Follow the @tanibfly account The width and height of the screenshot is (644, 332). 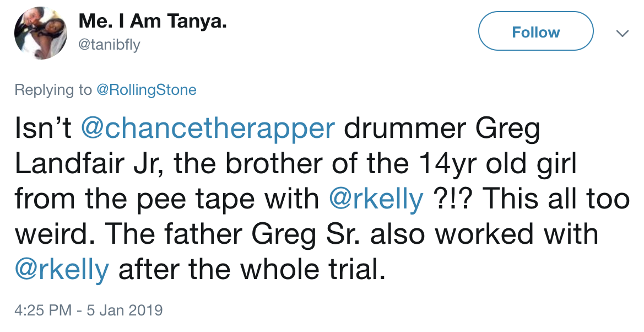tap(535, 33)
